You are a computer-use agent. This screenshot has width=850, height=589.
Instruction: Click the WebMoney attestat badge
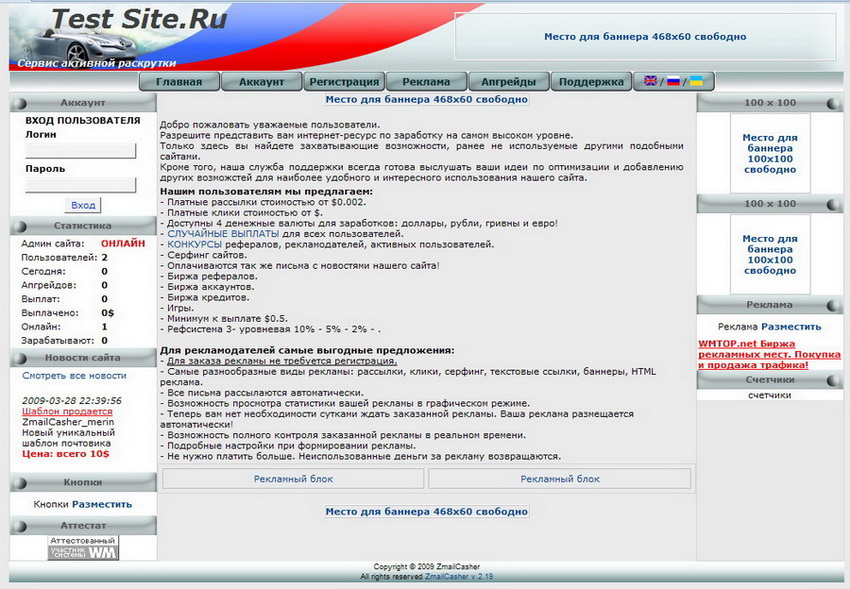[x=83, y=548]
